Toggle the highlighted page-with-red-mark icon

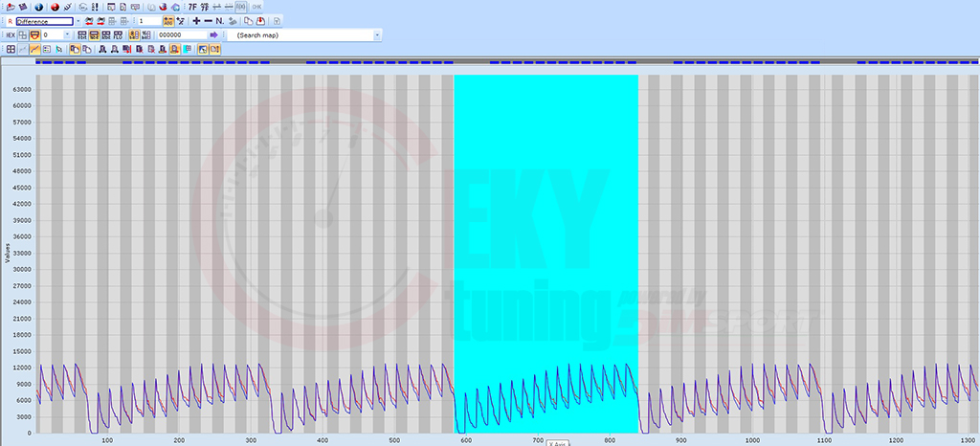(174, 49)
